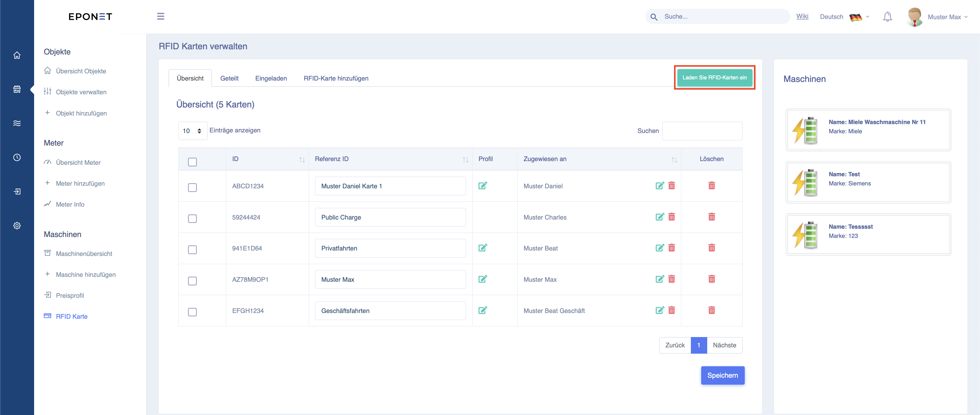Image resolution: width=980 pixels, height=415 pixels.
Task: Edit profile for card ABCD1234
Action: click(482, 186)
